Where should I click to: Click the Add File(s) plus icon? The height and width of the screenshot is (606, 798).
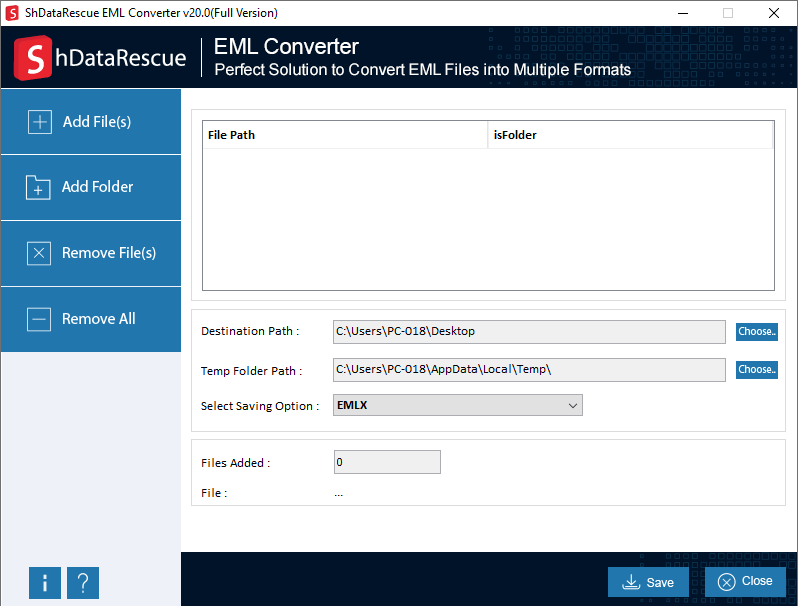click(x=40, y=122)
